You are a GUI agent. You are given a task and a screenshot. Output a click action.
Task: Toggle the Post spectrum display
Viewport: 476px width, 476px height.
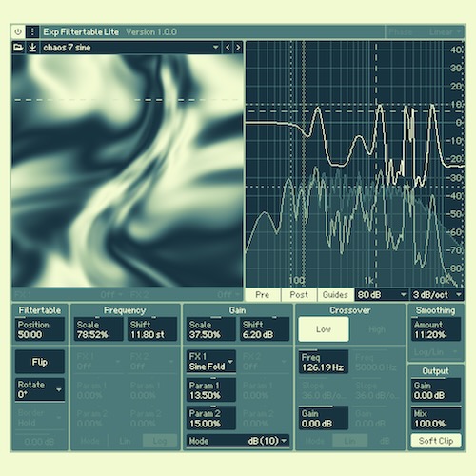coord(299,295)
